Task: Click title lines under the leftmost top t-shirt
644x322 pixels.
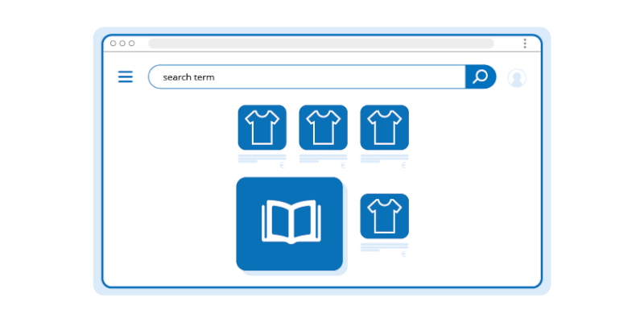Action: [x=262, y=159]
